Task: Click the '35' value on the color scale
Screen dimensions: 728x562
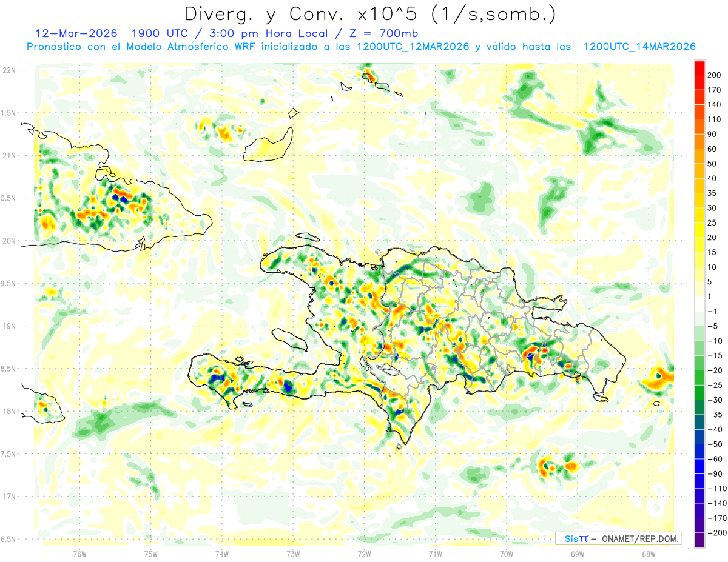Action: 713,193
